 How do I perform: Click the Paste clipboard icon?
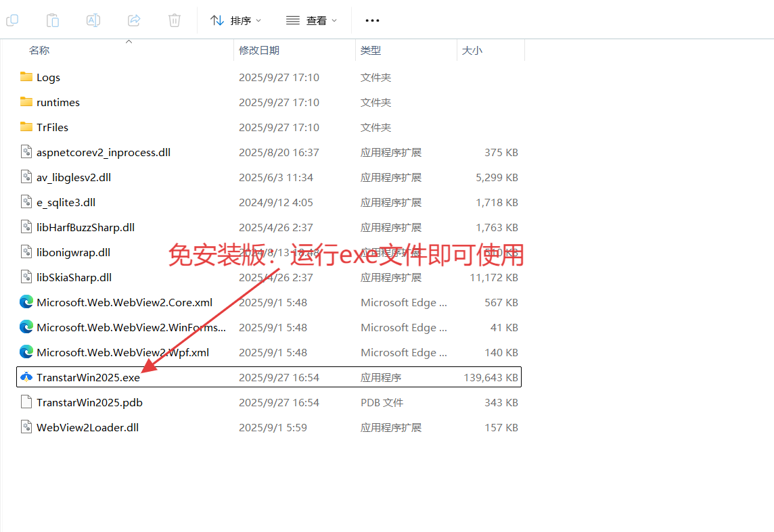53,20
